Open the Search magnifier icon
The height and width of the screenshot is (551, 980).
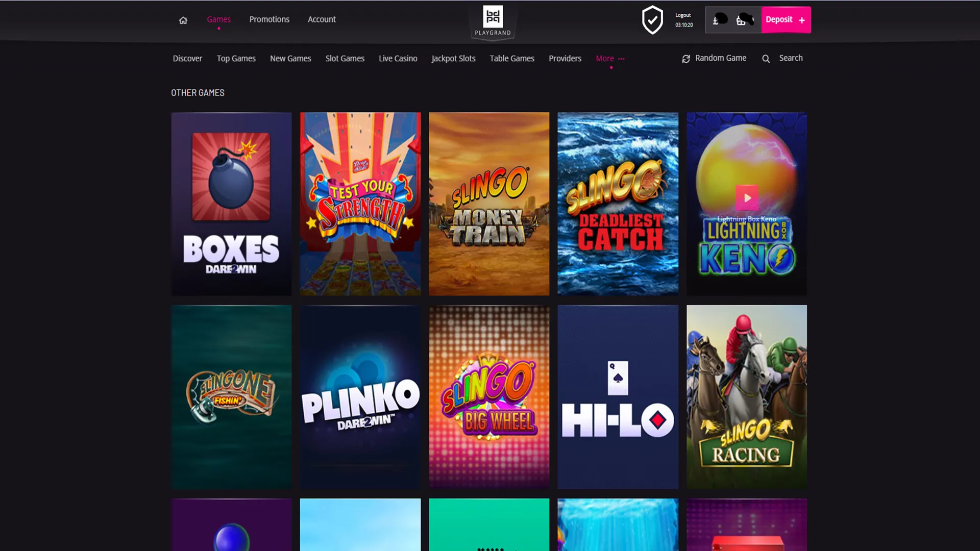(766, 58)
